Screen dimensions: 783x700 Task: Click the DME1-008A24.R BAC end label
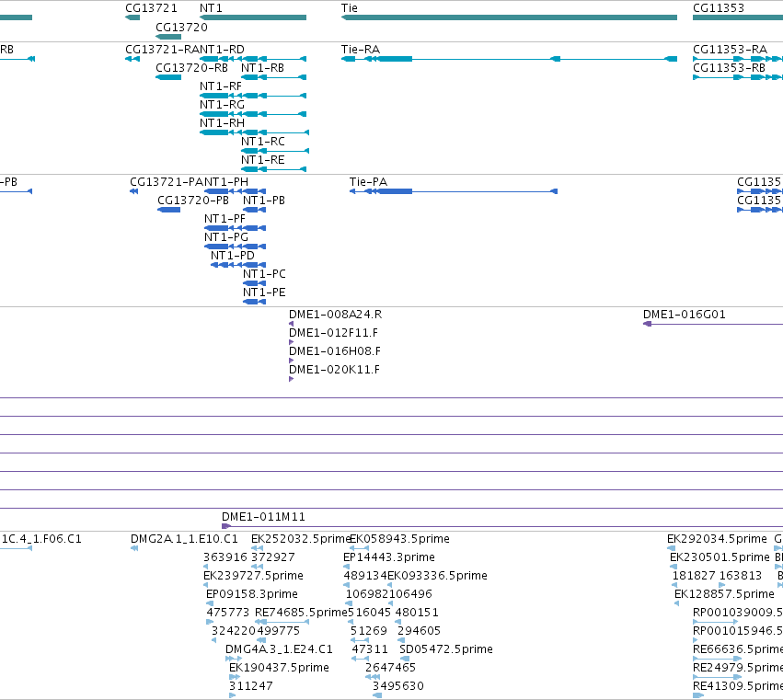click(335, 316)
